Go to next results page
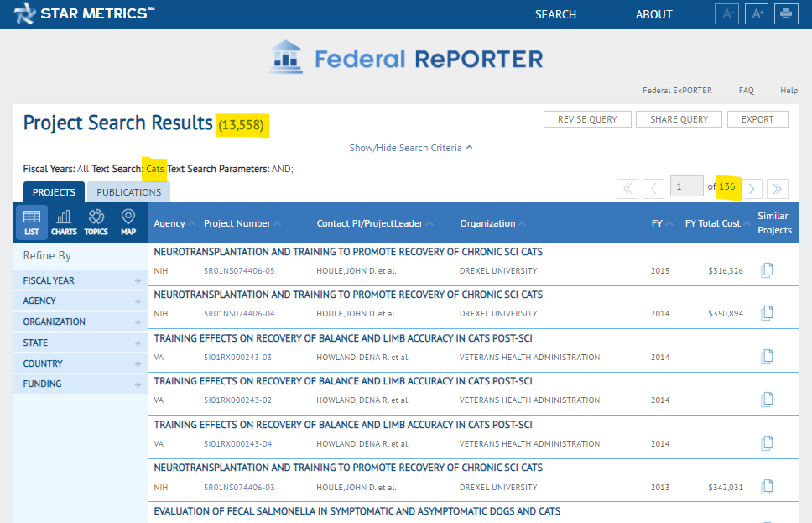 [x=752, y=188]
